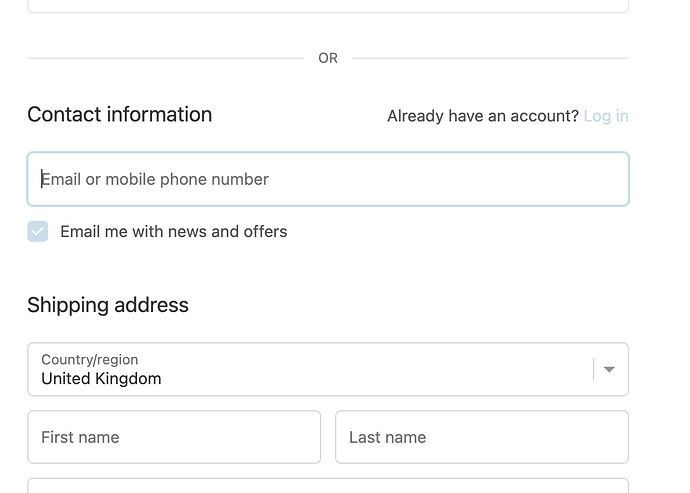Open the Country/region dropdown

point(310,369)
